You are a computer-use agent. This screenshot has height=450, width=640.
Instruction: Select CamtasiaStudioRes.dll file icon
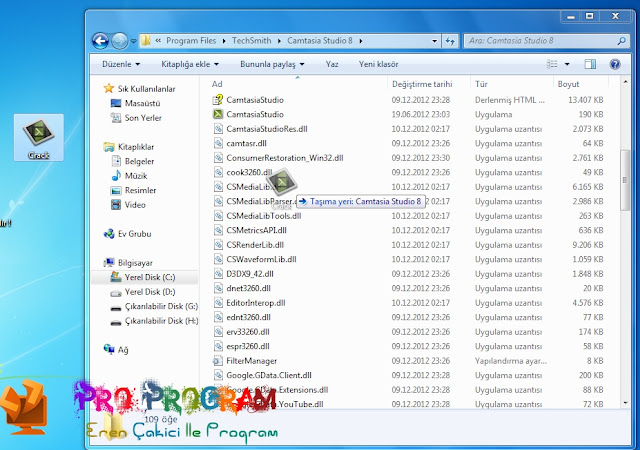click(218, 129)
